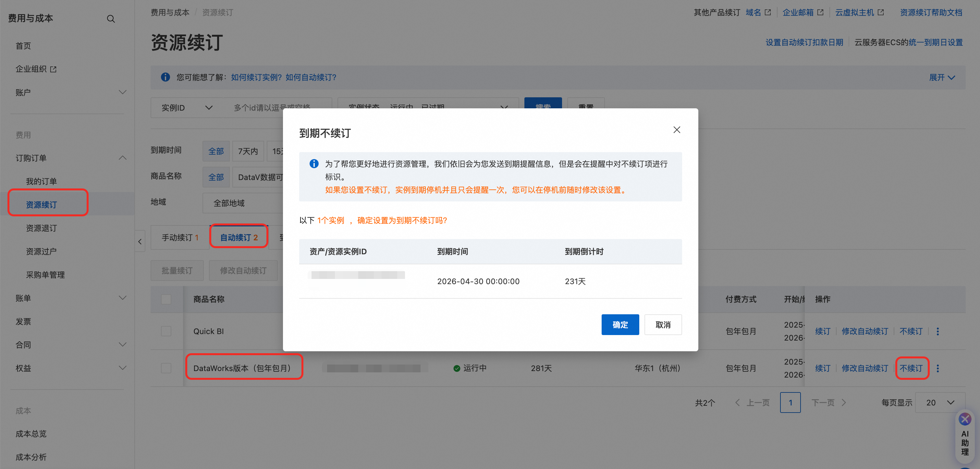Tick the Quick BI row checkbox
The height and width of the screenshot is (469, 980).
(x=166, y=331)
